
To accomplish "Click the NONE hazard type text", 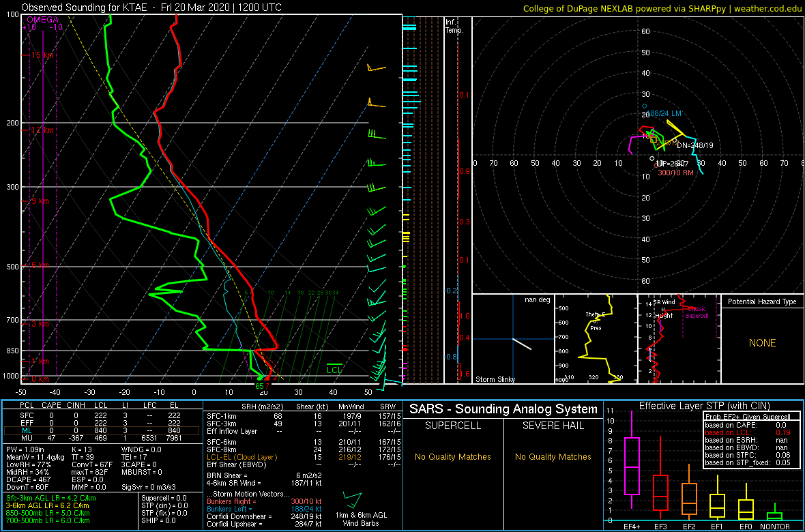I will [x=762, y=343].
